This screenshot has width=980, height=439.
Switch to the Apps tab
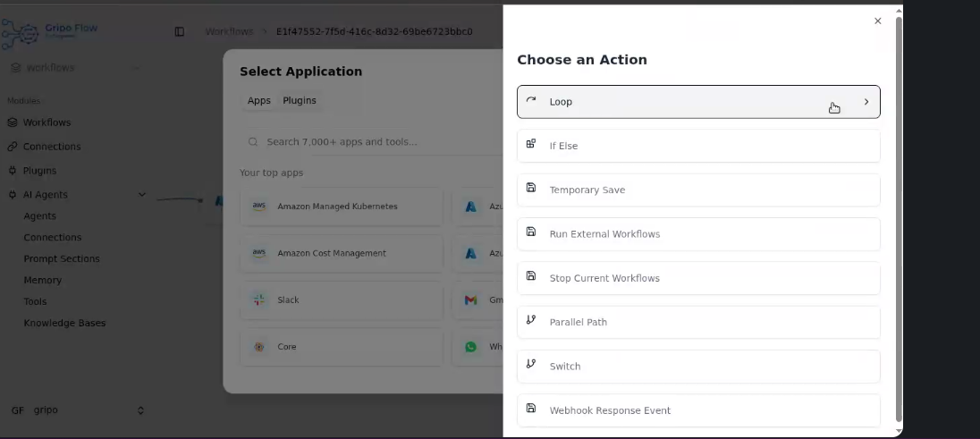pos(259,101)
